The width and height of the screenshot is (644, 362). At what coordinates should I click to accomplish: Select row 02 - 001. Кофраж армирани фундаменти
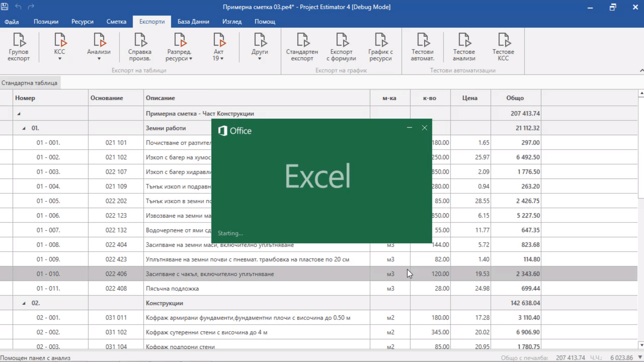pos(319,318)
